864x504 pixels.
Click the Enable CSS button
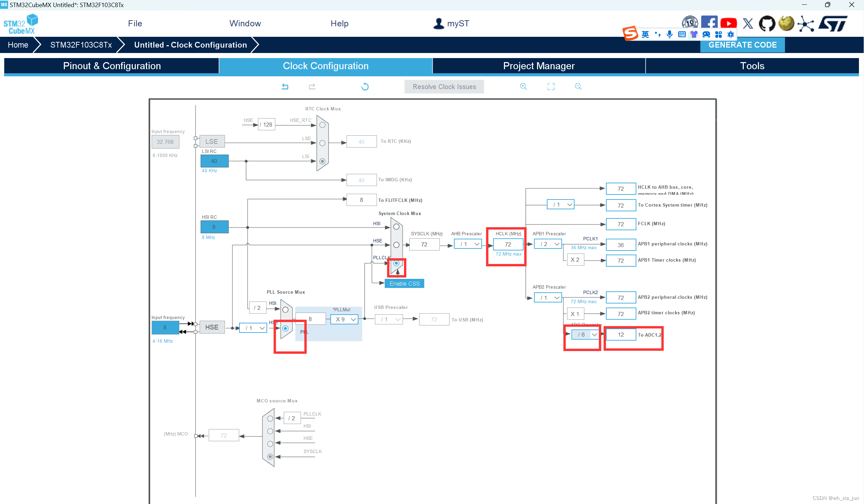(405, 283)
